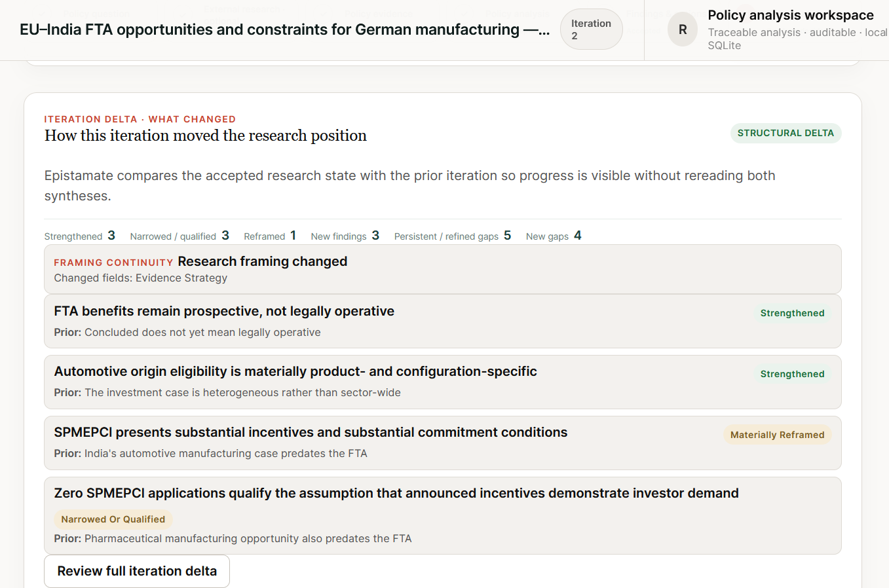
Task: Click Prior: Pharmaceutical manufacturing opportunity text
Action: pos(233,539)
